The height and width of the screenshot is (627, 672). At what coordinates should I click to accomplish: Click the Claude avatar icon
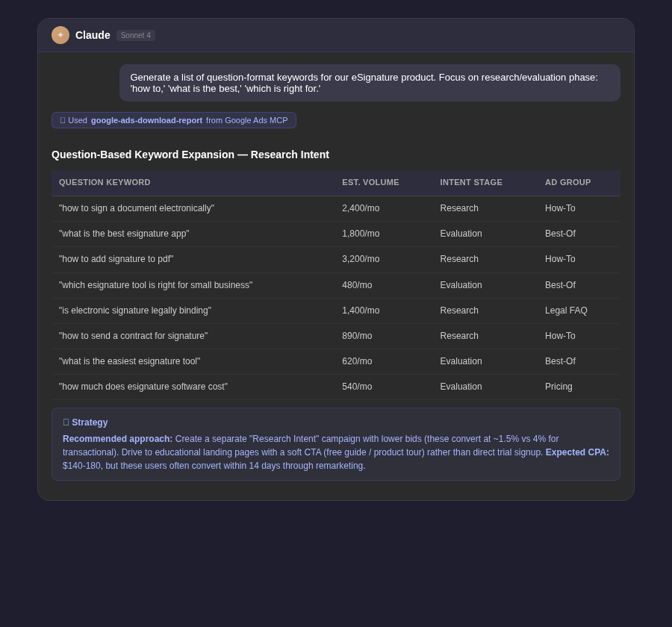[60, 35]
